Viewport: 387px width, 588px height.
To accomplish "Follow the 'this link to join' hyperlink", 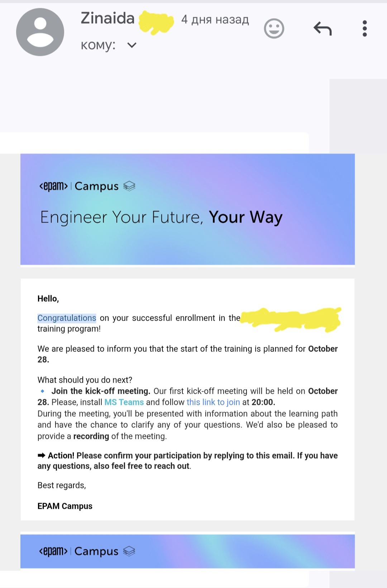I will click(x=213, y=402).
